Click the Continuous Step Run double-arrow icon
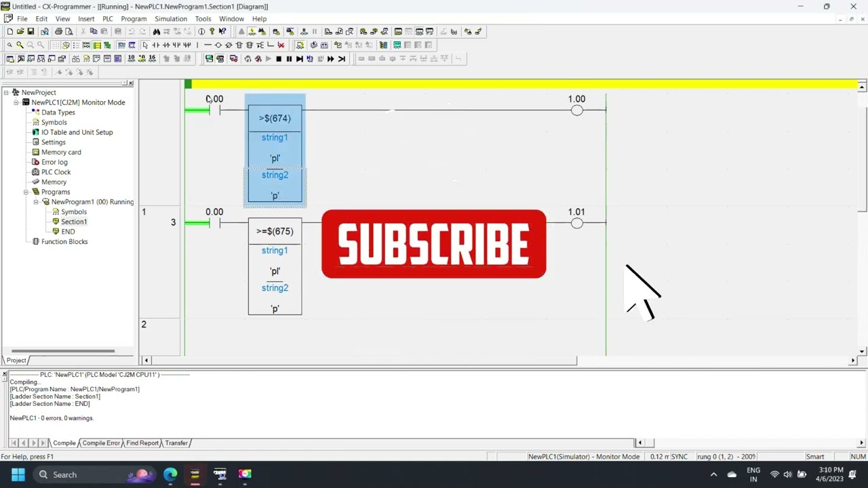 pos(330,58)
